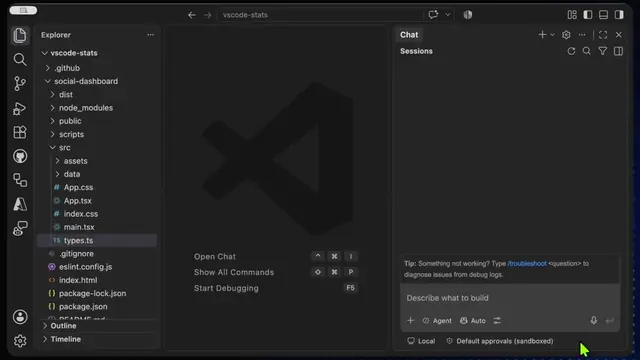Screen dimensions: 640x360
Task: Open the new chat dropdown chevron
Action: tap(552, 35)
